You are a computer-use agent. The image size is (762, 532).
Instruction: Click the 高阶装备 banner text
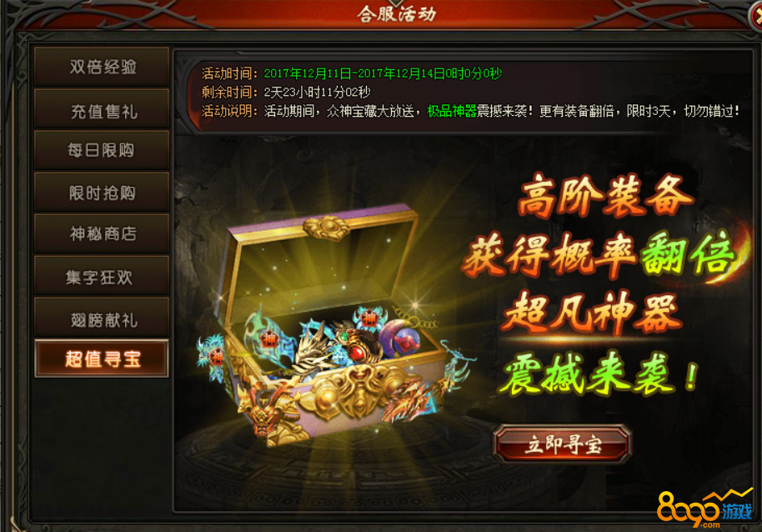[x=605, y=195]
